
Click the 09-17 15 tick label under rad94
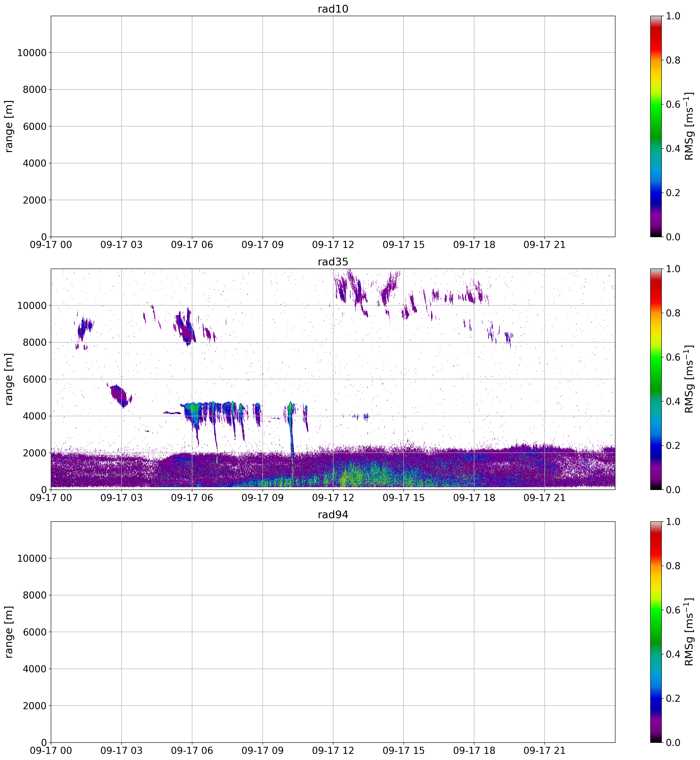pyautogui.click(x=403, y=751)
